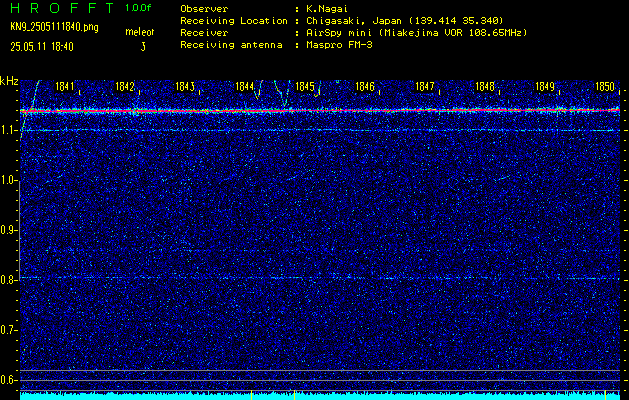629x400 pixels.
Task: Click the 1843 time marker
Action: tap(185, 86)
